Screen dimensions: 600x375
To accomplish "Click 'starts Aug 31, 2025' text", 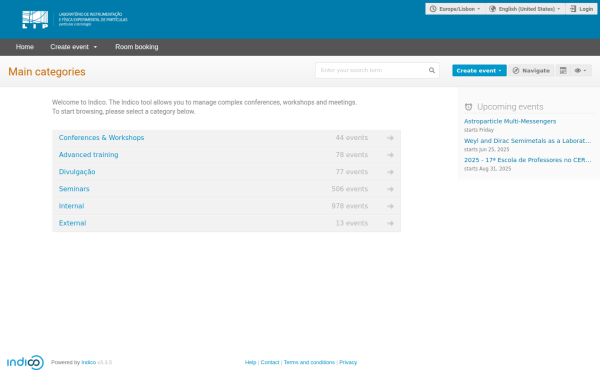I will (488, 169).
